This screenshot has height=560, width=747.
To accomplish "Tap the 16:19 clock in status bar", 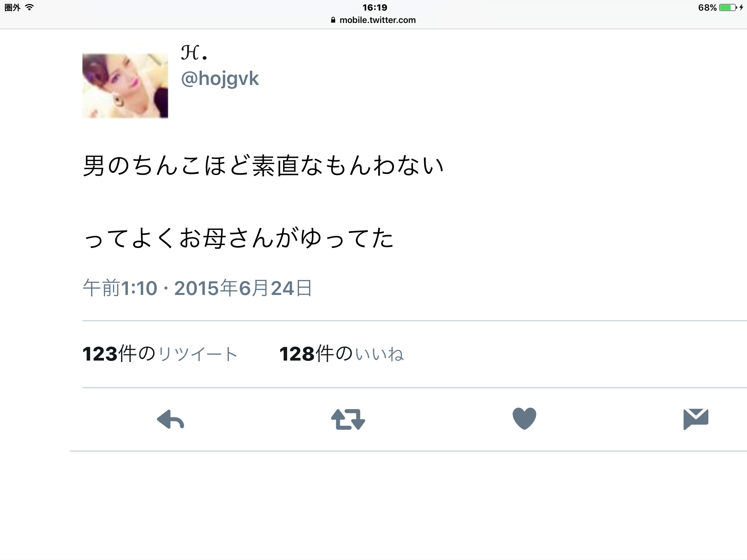I will click(375, 7).
